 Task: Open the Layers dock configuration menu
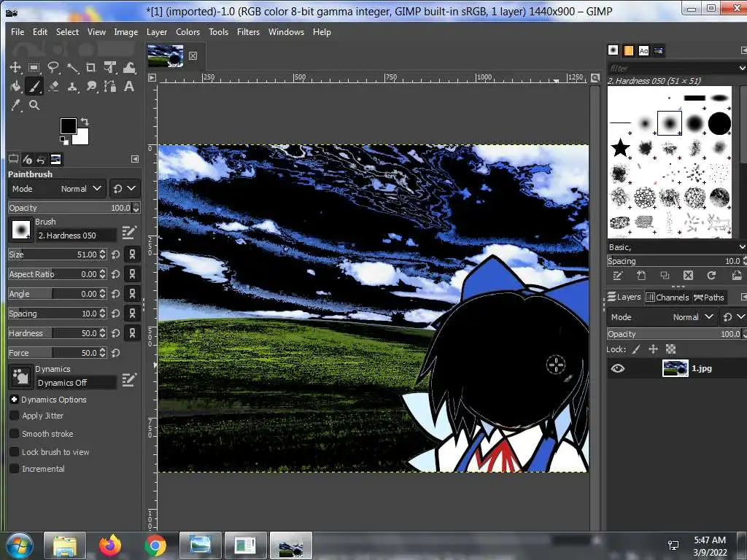coord(743,297)
